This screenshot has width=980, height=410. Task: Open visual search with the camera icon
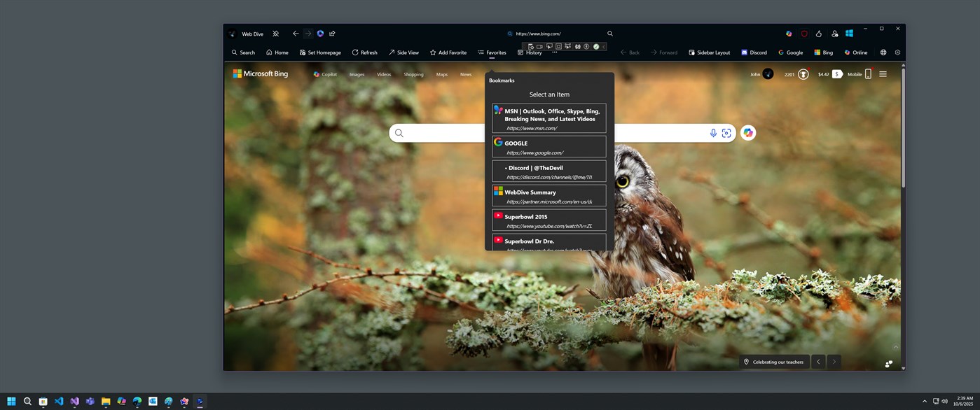726,133
